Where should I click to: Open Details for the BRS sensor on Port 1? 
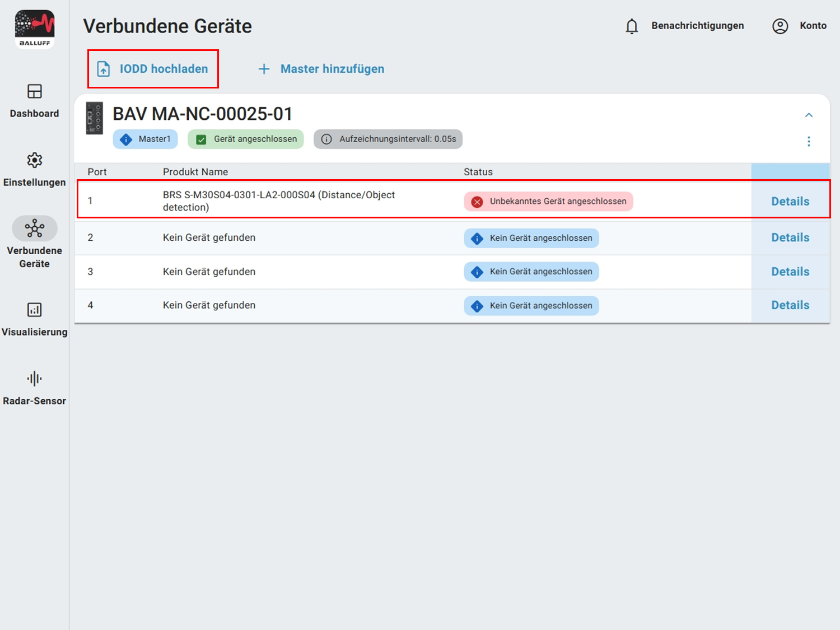pyautogui.click(x=790, y=201)
